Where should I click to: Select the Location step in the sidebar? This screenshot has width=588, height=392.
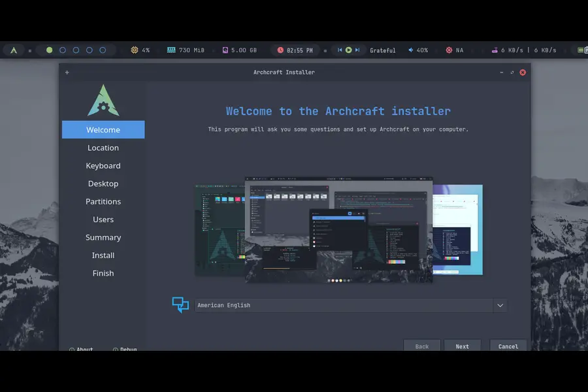(x=103, y=148)
